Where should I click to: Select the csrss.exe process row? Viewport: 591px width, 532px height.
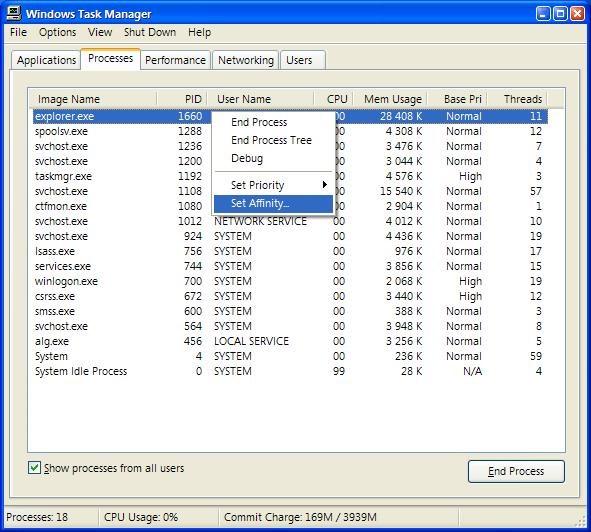(290, 296)
